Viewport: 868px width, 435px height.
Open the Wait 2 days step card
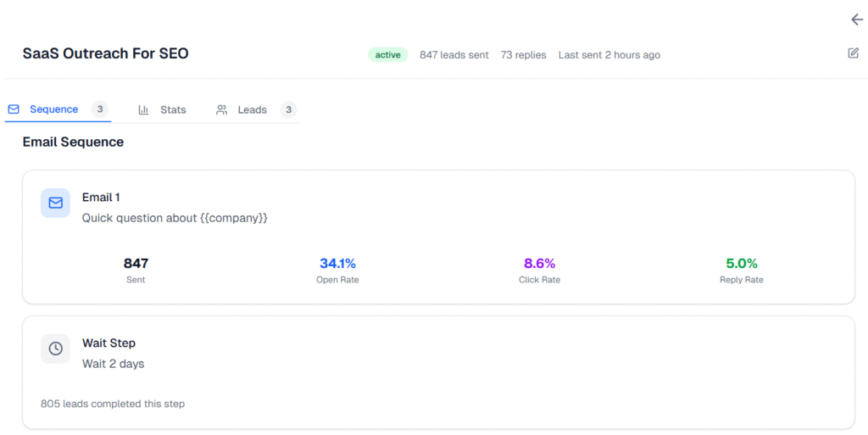coord(438,372)
